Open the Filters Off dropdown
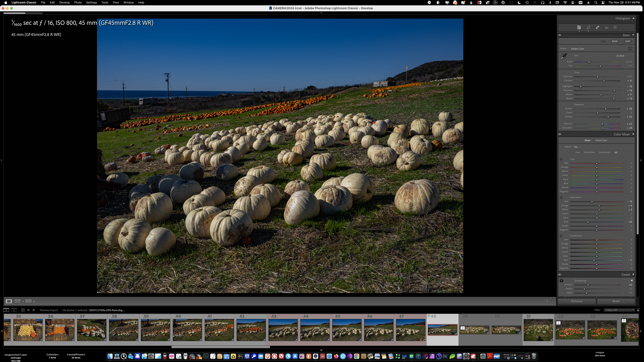The width and height of the screenshot is (644, 362). [619, 310]
